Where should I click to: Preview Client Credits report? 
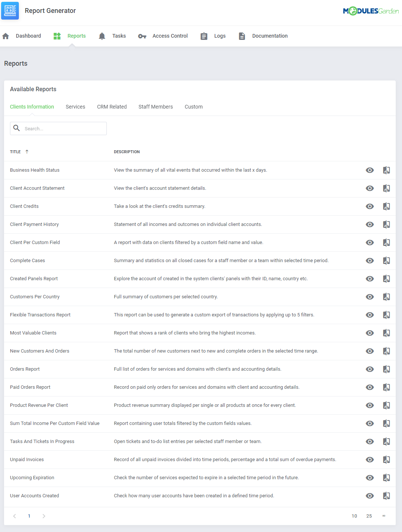[370, 206]
